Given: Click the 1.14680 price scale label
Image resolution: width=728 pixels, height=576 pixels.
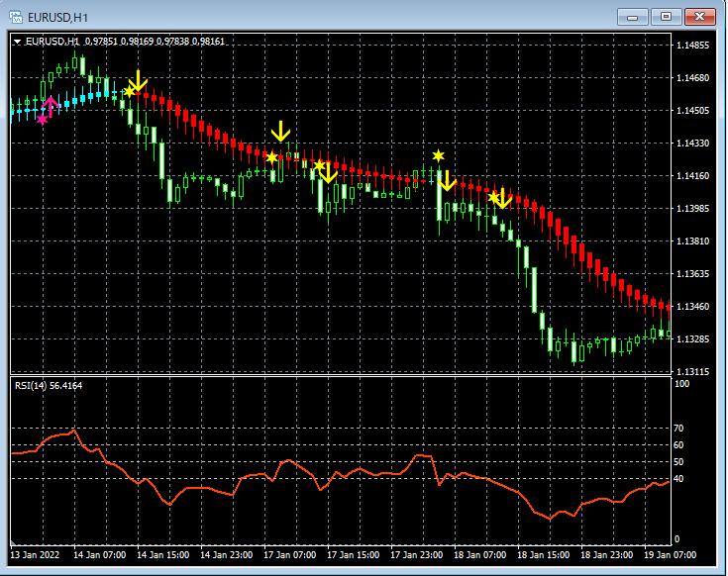Looking at the screenshot, I should (692, 78).
